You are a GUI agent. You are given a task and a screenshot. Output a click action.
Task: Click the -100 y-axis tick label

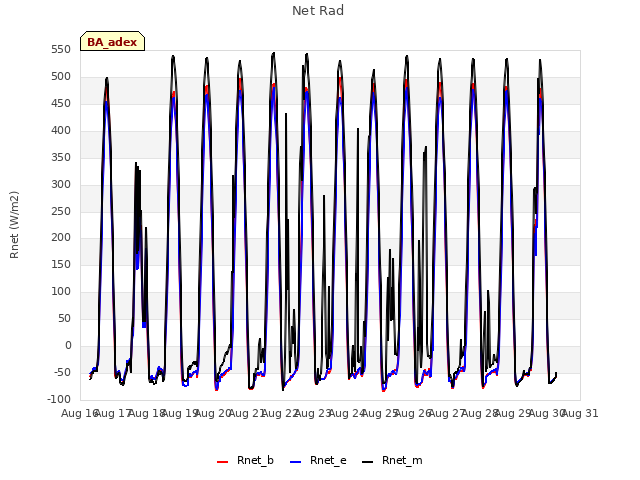[x=59, y=400]
